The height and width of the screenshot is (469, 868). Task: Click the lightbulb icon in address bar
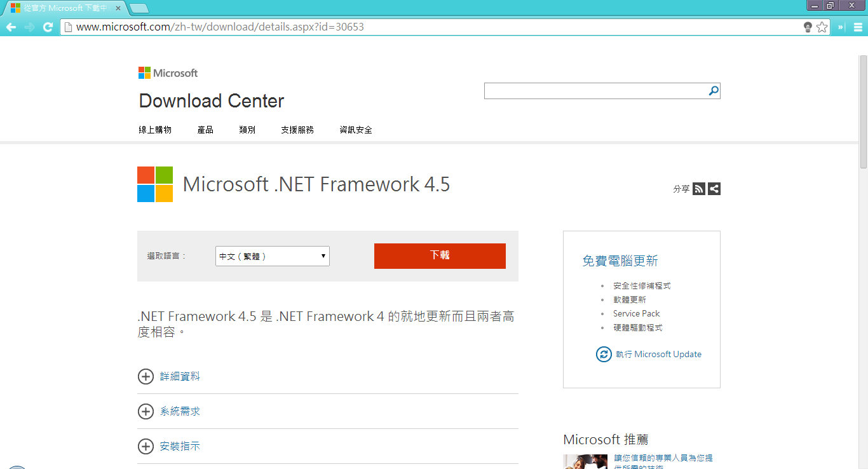[808, 27]
